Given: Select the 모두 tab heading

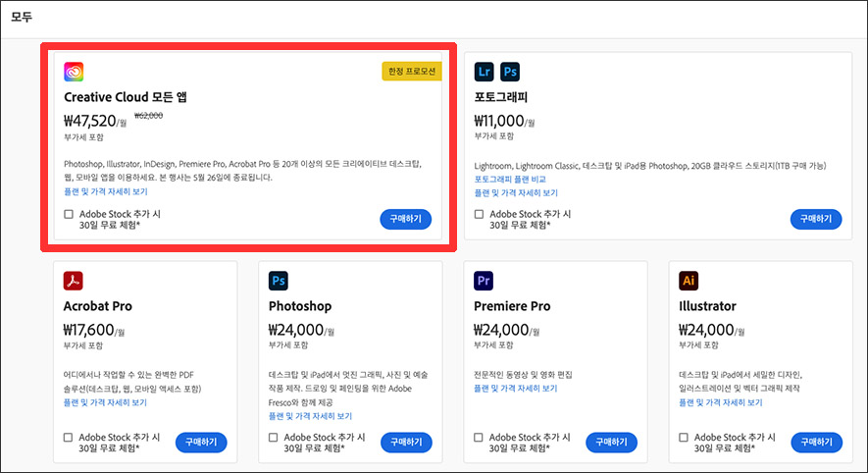Looking at the screenshot, I should pyautogui.click(x=22, y=17).
